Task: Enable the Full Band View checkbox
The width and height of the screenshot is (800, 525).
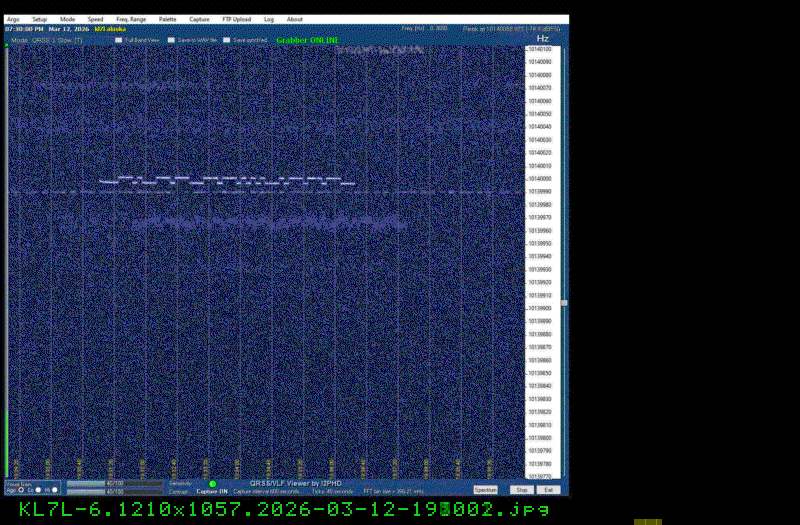Action: 119,40
